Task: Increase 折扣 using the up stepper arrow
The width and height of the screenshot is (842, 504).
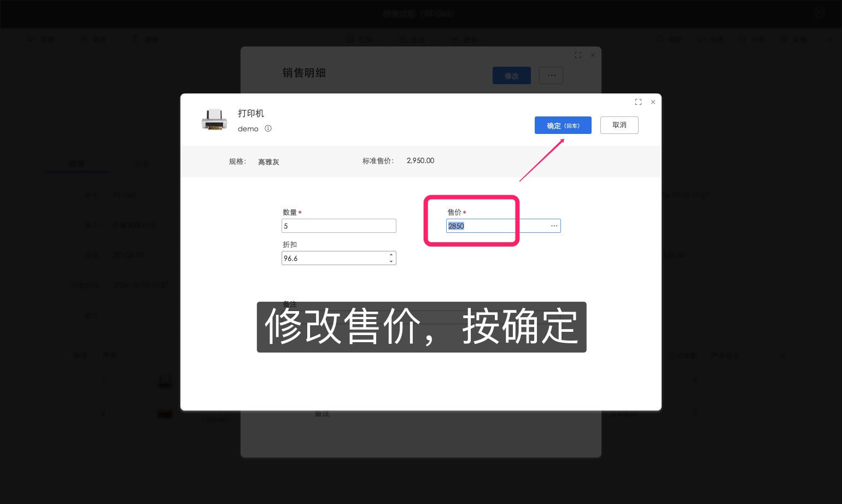Action: click(391, 255)
